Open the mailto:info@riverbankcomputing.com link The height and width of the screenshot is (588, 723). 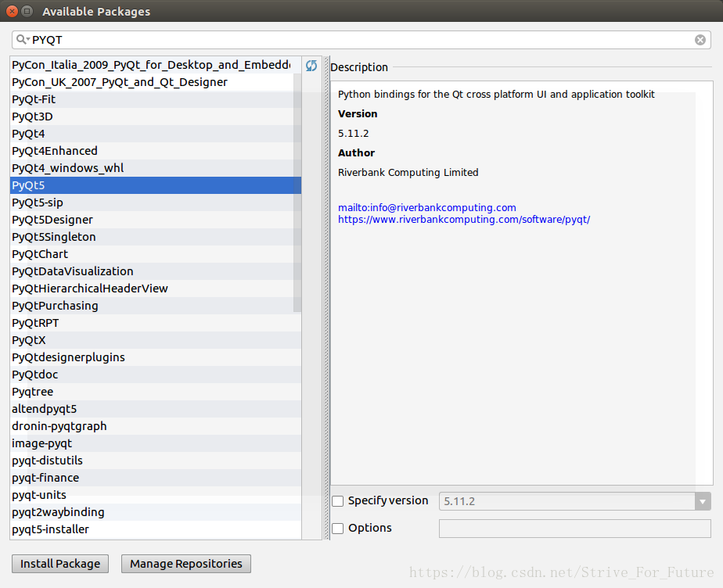[x=427, y=208]
